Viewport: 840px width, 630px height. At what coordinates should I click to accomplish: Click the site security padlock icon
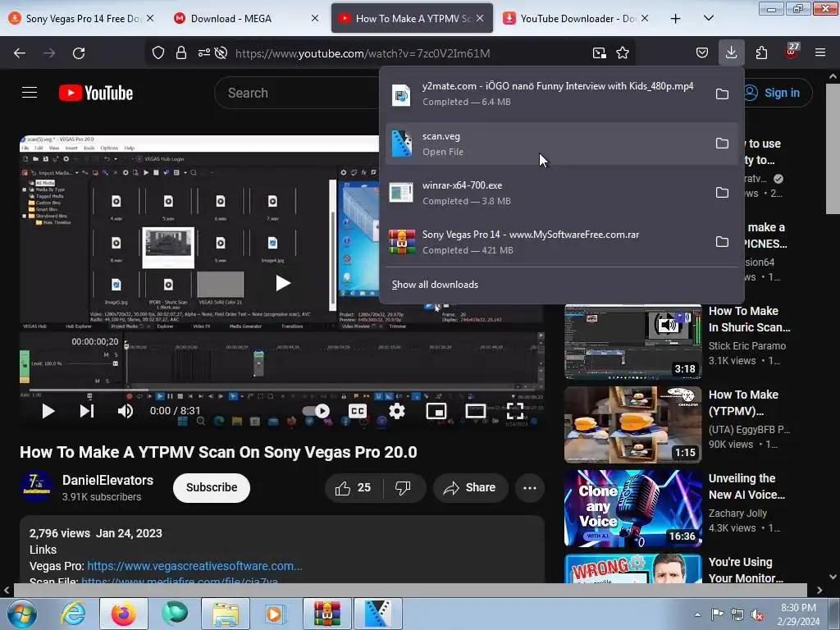(181, 52)
